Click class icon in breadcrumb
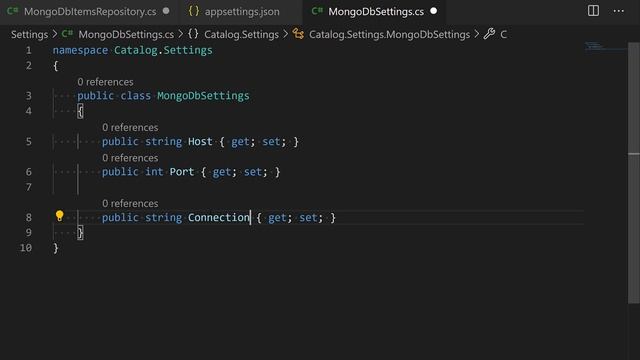 coord(298,34)
